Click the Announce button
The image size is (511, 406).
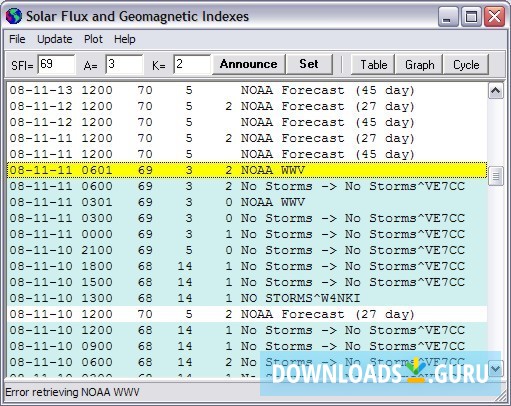tap(249, 64)
